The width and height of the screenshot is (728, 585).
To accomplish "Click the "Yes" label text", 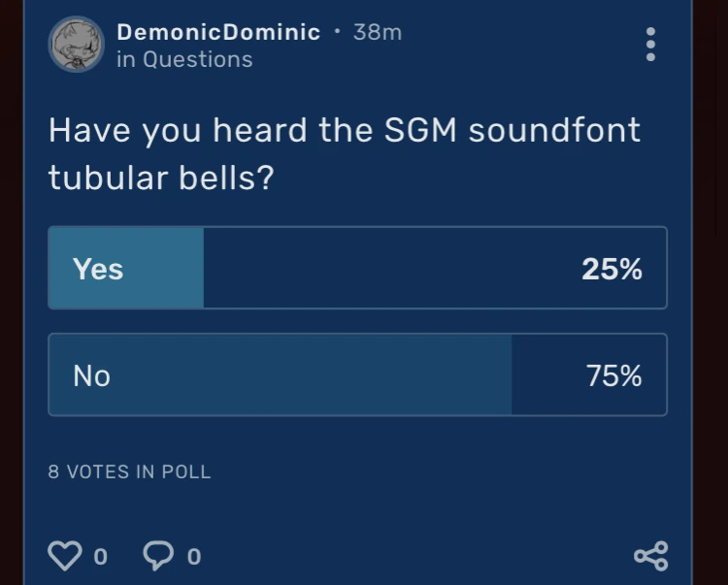I will [x=98, y=269].
